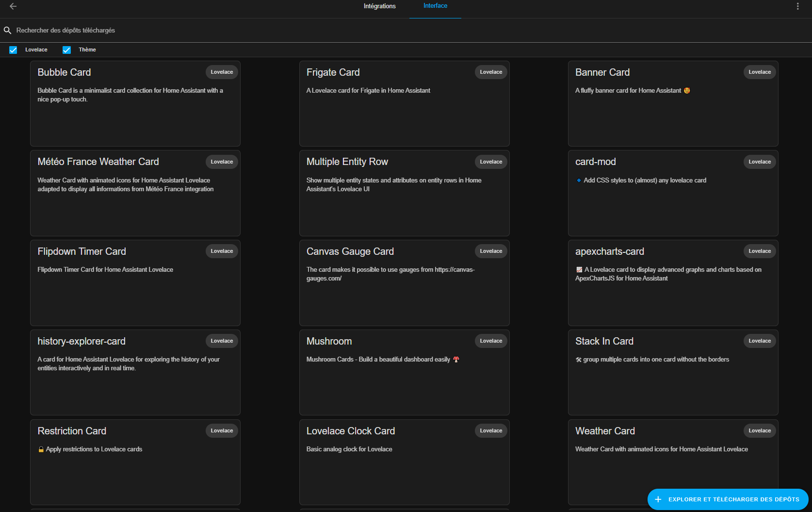812x512 pixels.
Task: Open the Lovelace Clock Card tile
Action: point(404,462)
